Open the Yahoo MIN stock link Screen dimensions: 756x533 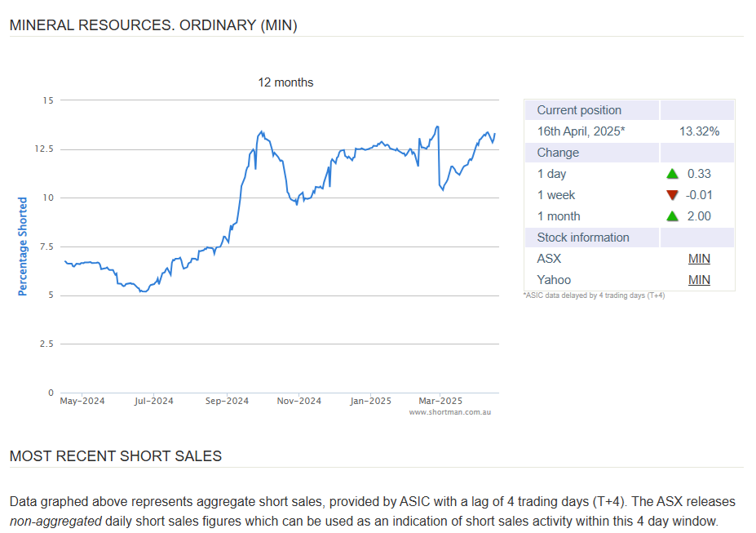(x=699, y=280)
